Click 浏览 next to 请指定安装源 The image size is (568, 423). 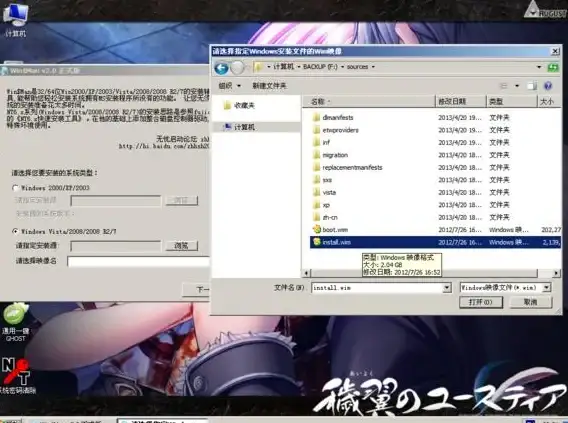pos(181,246)
